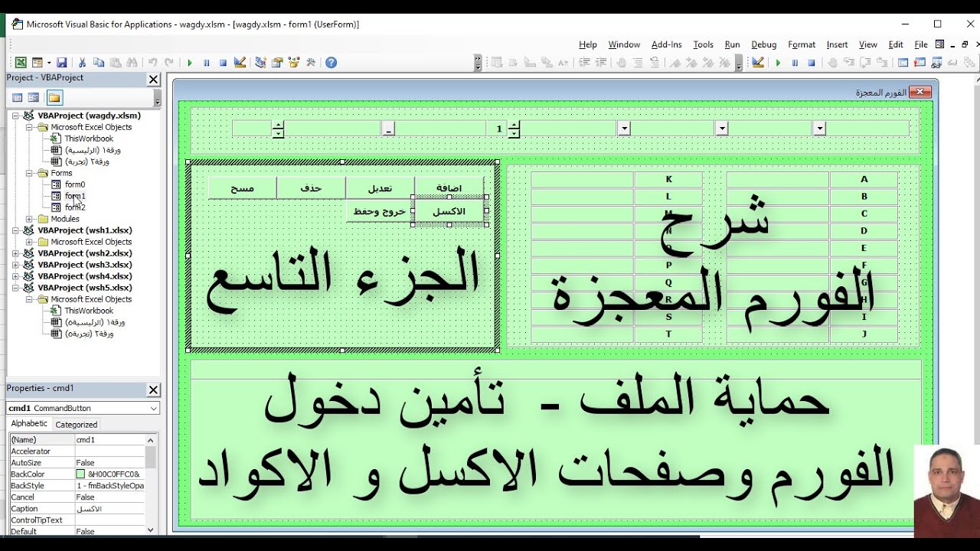Expand the Modules folder
The image size is (980, 551).
[x=30, y=219]
